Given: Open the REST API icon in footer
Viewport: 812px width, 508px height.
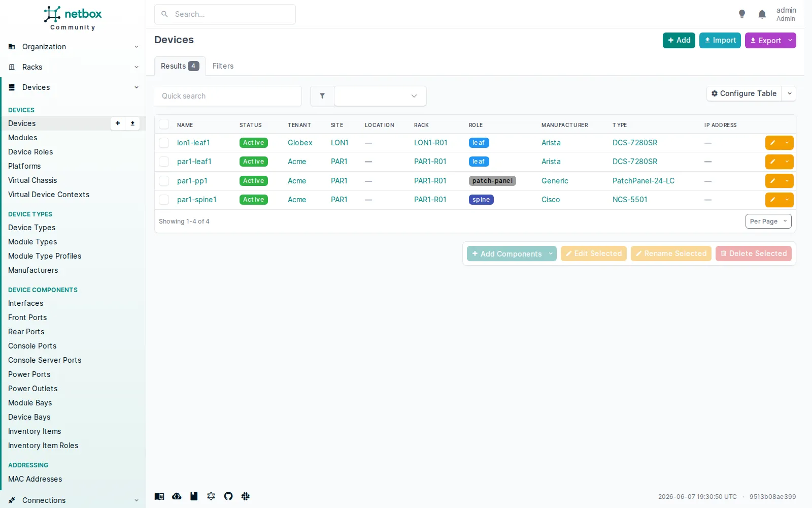Looking at the screenshot, I should [194, 496].
